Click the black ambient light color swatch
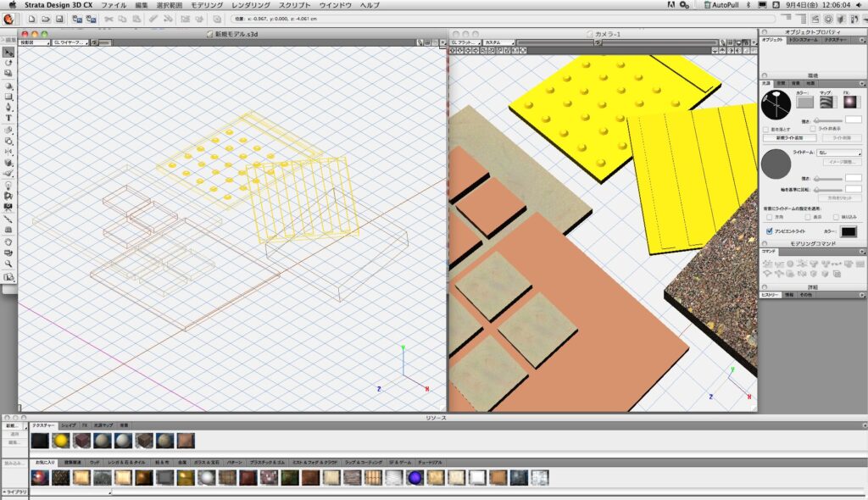Viewport: 868px width, 500px height. point(848,231)
